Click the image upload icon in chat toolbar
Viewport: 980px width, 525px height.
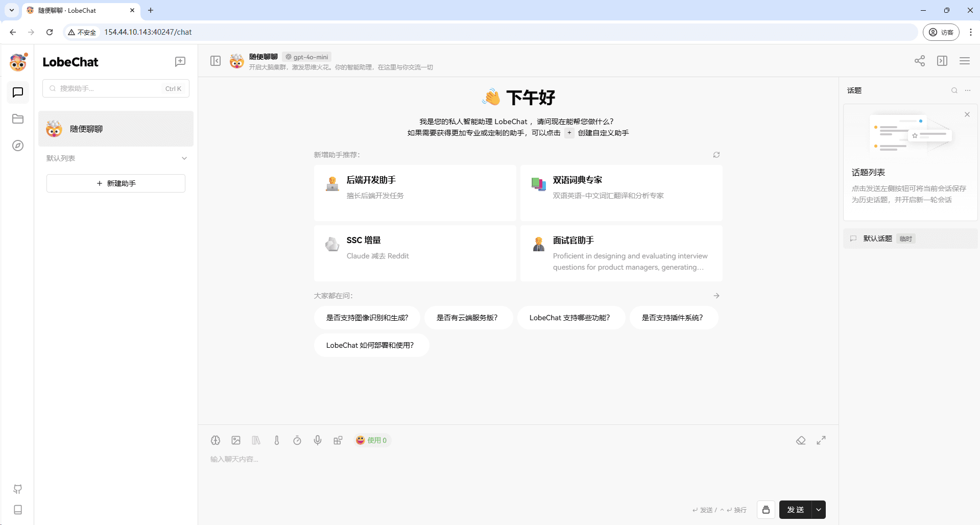[x=236, y=440]
